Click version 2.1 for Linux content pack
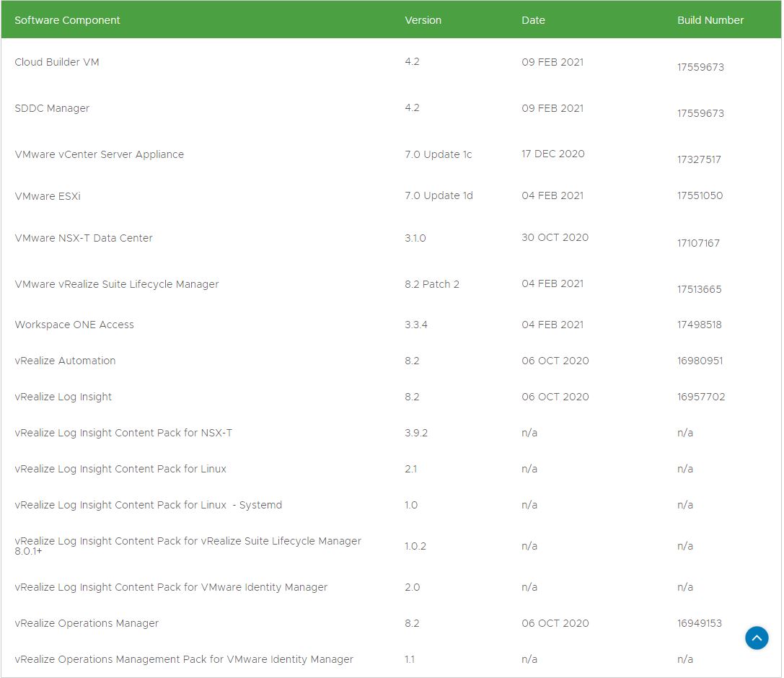 [410, 469]
